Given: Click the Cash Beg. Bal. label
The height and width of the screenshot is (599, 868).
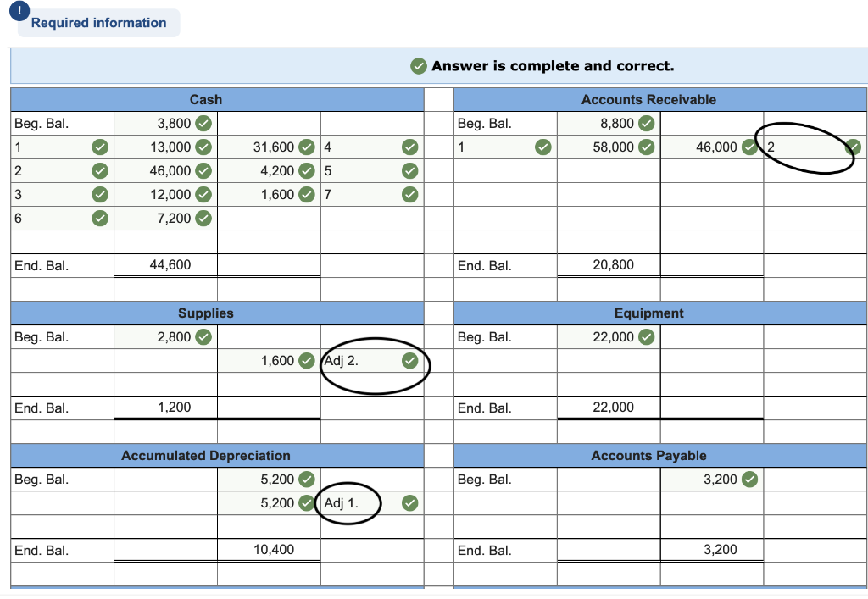Looking at the screenshot, I should (42, 124).
